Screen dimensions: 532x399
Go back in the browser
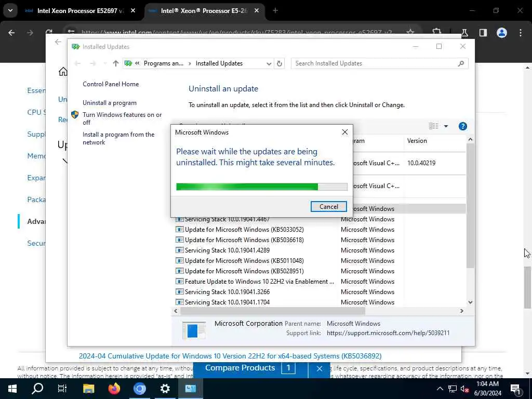(11, 33)
